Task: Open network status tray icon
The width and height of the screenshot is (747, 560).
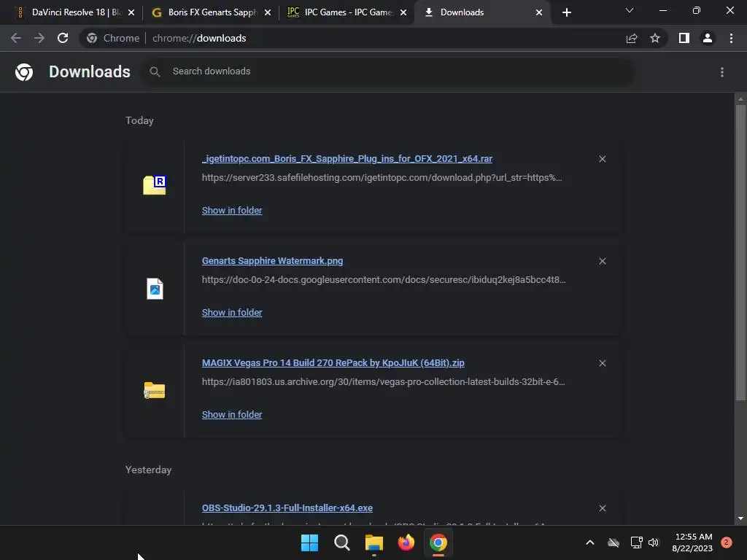Action: [x=636, y=542]
